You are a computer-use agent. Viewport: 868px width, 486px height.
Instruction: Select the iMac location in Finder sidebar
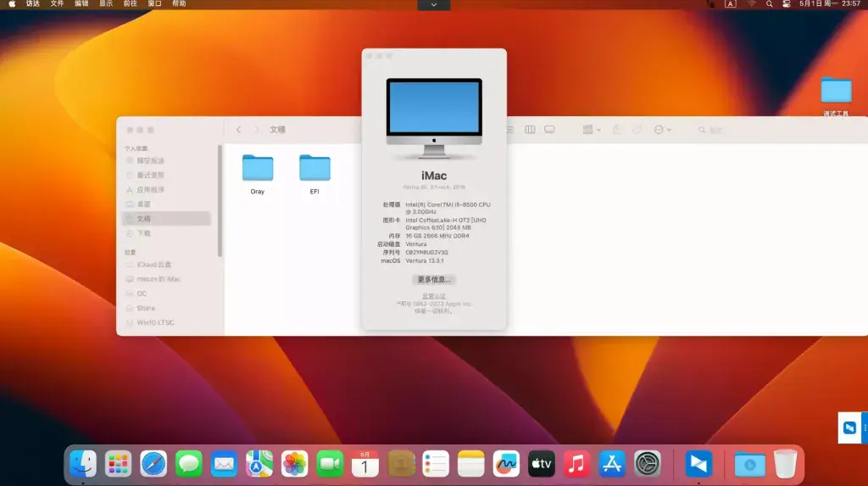coord(166,279)
